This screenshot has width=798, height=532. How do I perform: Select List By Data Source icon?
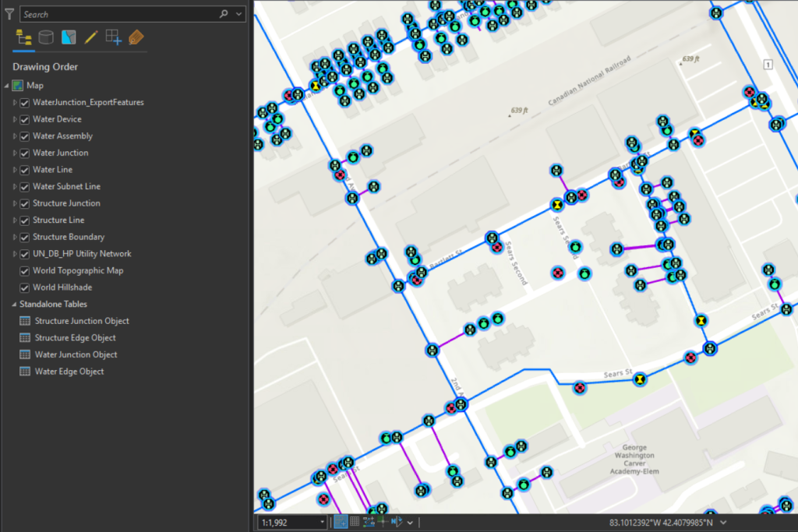point(47,37)
